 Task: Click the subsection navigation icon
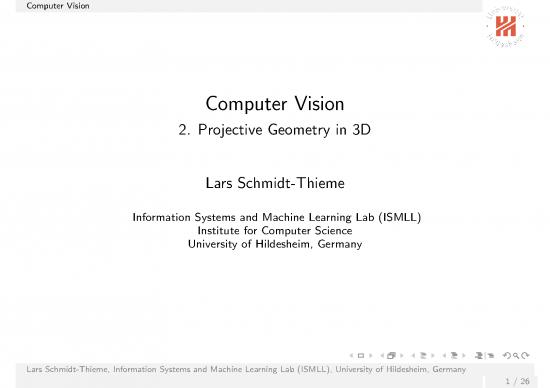[423, 355]
